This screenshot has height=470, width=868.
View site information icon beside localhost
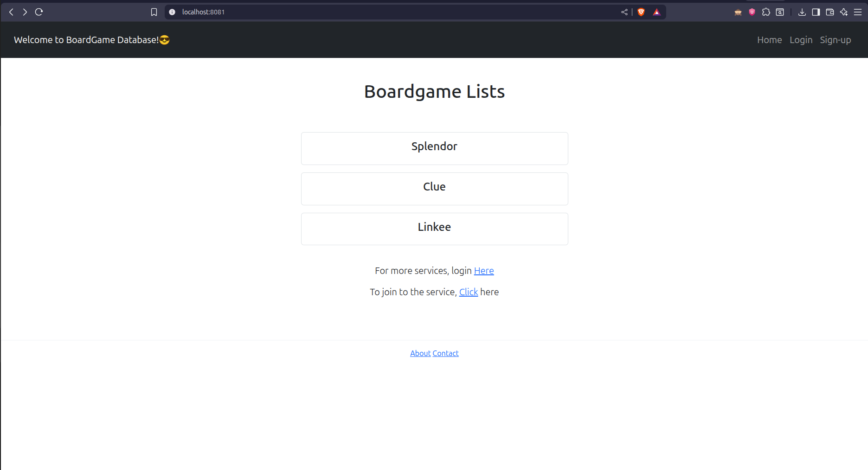click(172, 12)
